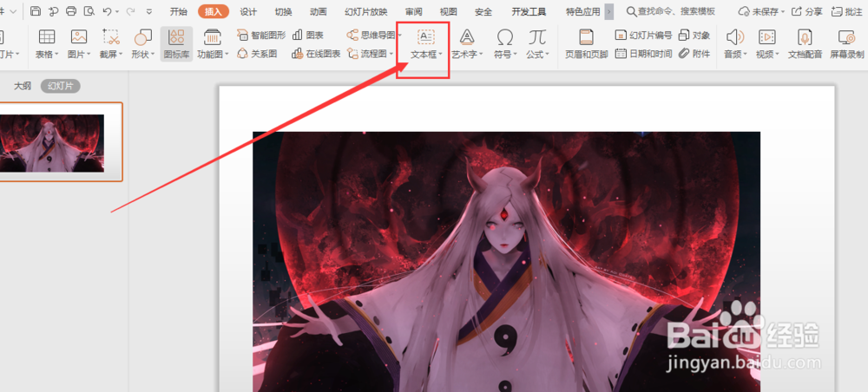The height and width of the screenshot is (392, 868).
Task: Expand the 形状 dropdown arrow
Action: click(x=153, y=54)
